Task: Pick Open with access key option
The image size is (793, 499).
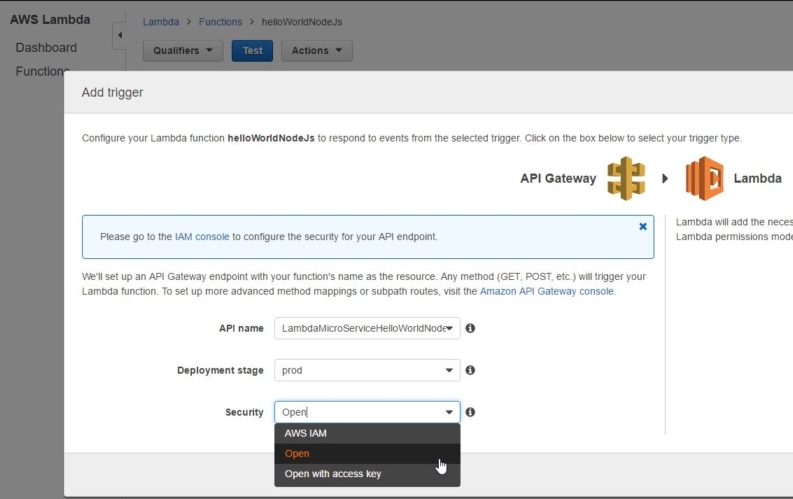Action: [x=367, y=474]
